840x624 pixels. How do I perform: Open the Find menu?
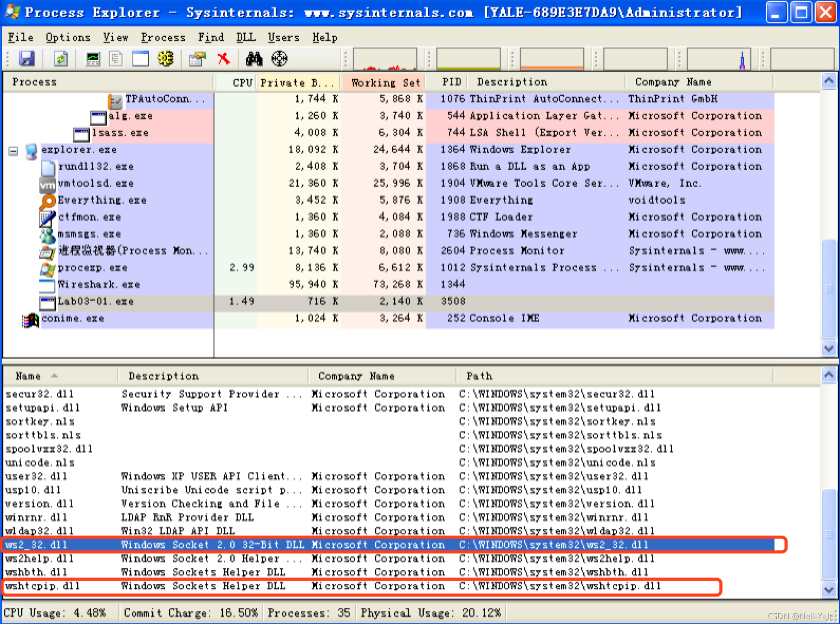211,38
